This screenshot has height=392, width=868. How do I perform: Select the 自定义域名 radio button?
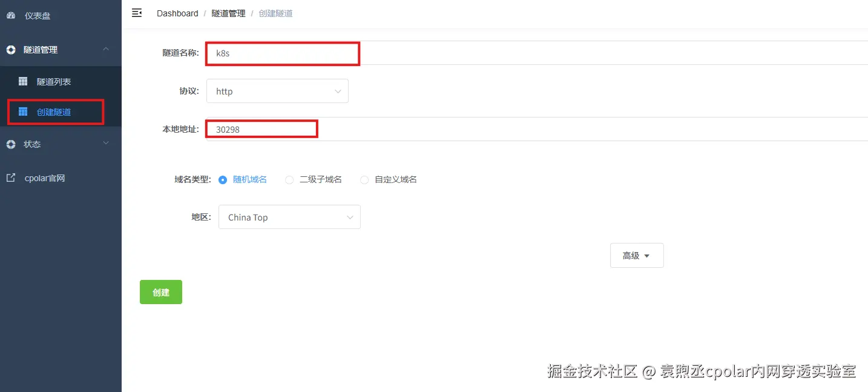pyautogui.click(x=364, y=180)
